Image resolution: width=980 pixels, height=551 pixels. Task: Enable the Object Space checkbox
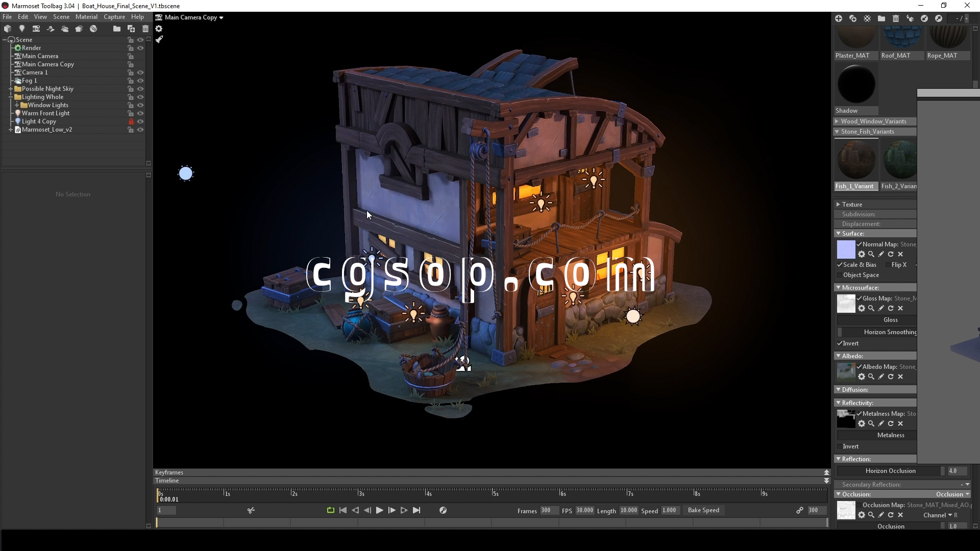point(840,275)
